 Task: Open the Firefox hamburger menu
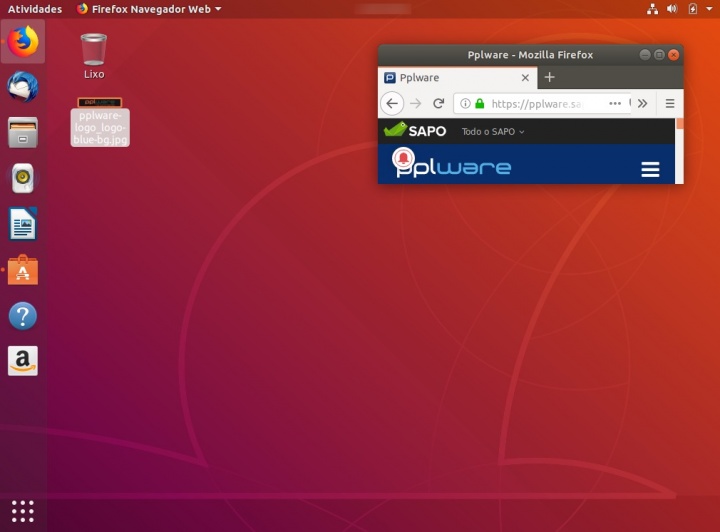tap(670, 103)
